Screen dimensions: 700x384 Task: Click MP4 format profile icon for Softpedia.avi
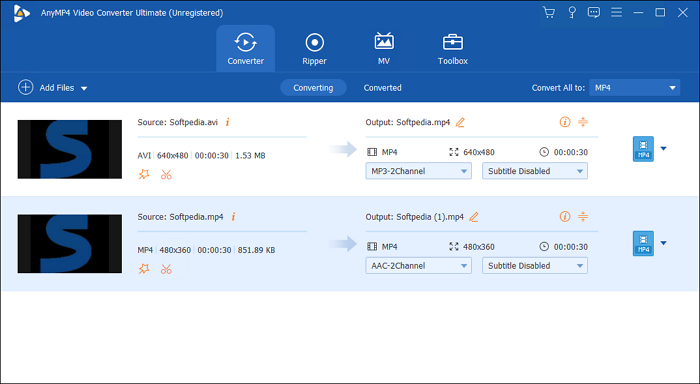[x=643, y=149]
